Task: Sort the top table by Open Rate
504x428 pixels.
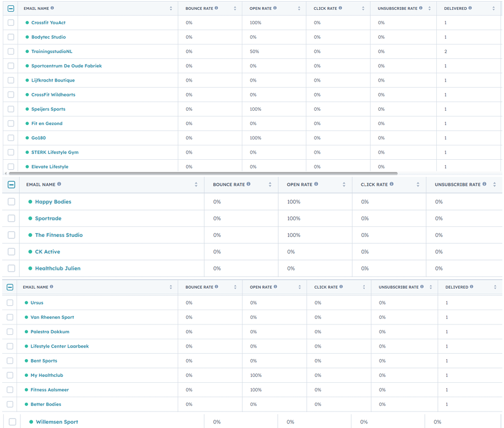Action: [299, 9]
